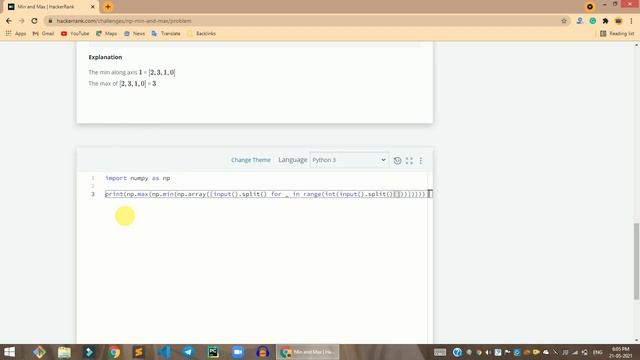Reload the HackerRank page
640x360 pixels.
(34, 21)
